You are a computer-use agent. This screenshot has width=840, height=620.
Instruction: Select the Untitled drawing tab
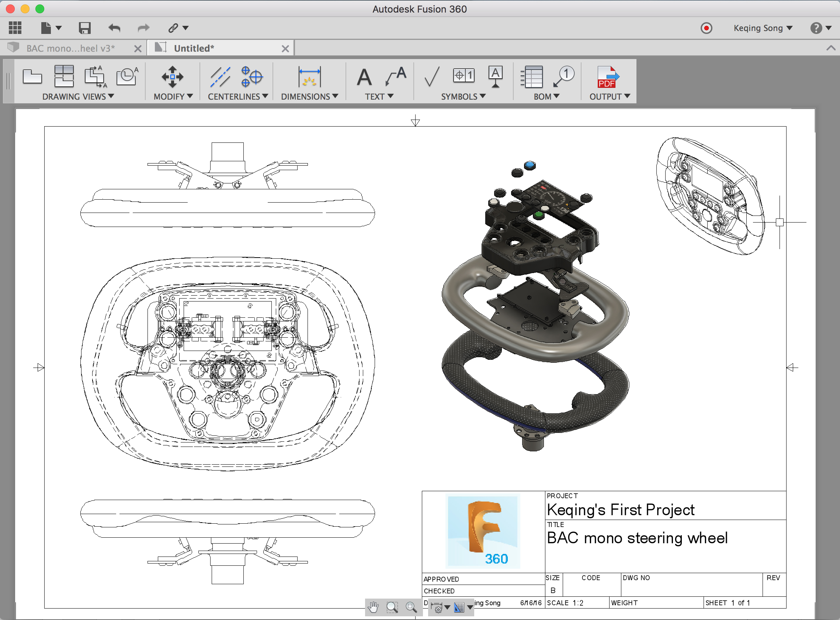point(194,48)
